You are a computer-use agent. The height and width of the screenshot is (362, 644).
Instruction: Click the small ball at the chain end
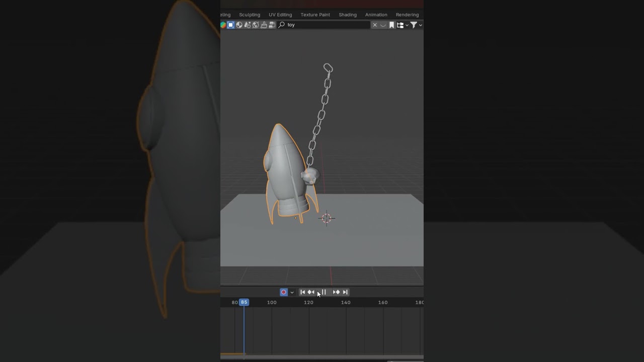coord(310,176)
